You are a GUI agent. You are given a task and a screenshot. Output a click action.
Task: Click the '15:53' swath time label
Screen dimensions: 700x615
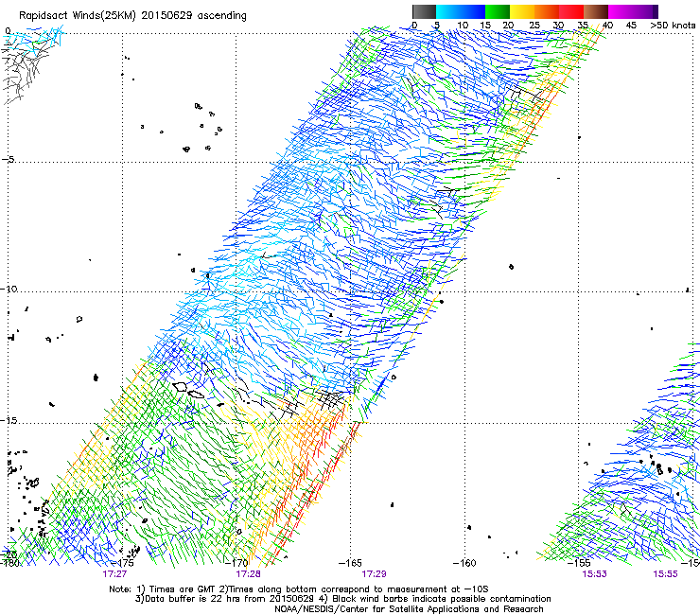pos(594,574)
